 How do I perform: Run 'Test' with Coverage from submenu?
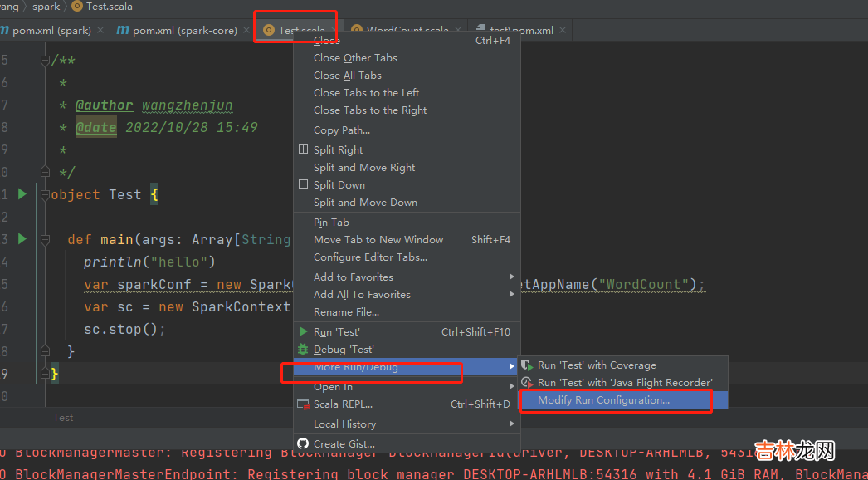596,365
